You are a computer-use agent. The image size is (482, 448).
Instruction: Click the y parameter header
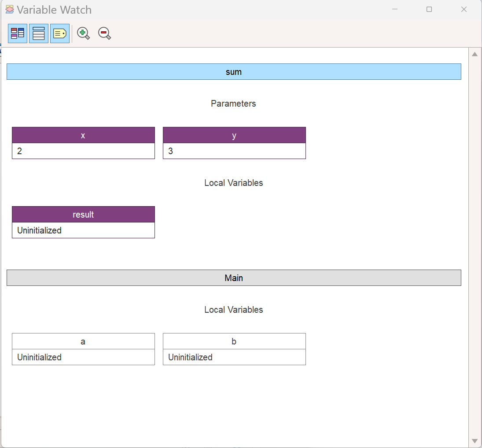click(x=234, y=135)
